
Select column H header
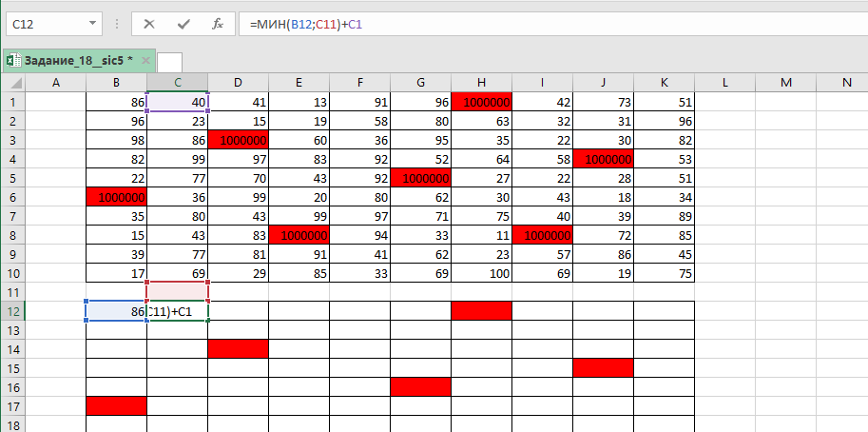(x=481, y=83)
